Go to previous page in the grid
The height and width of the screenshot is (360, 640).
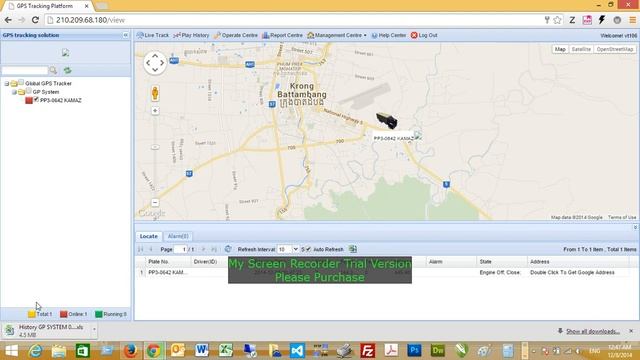tap(151, 249)
